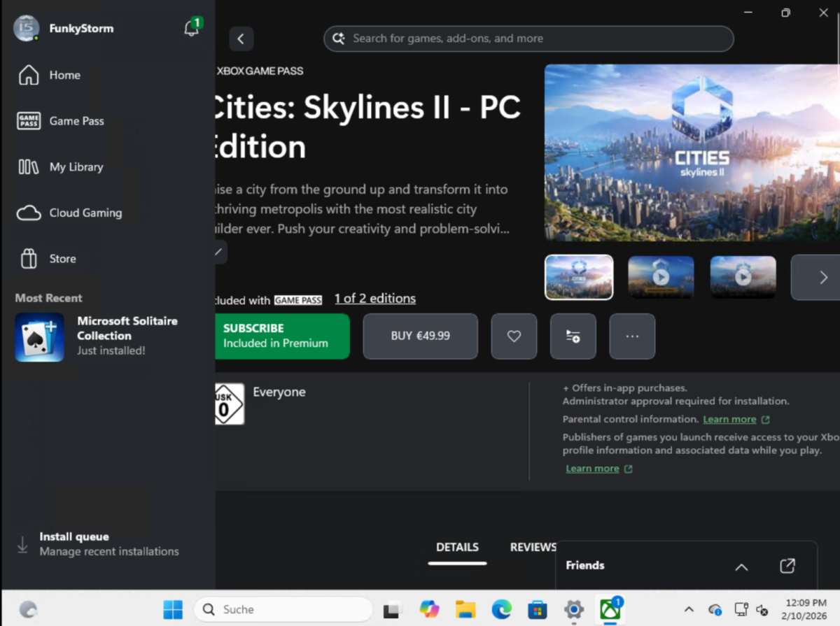Open the Install queue

[74, 536]
